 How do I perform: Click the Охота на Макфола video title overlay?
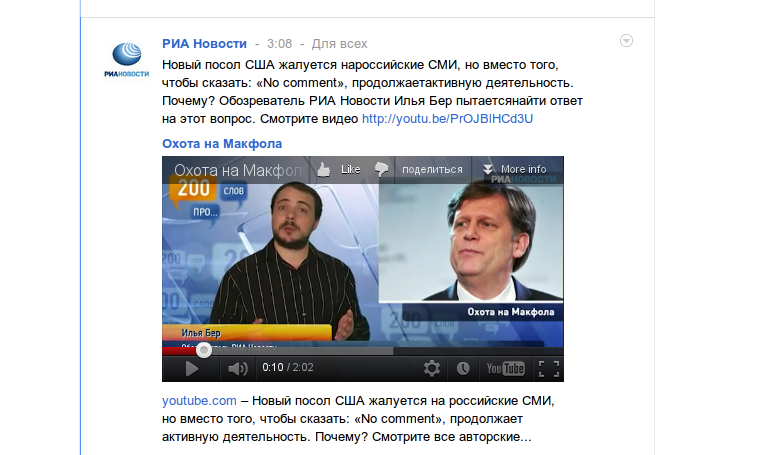[240, 170]
